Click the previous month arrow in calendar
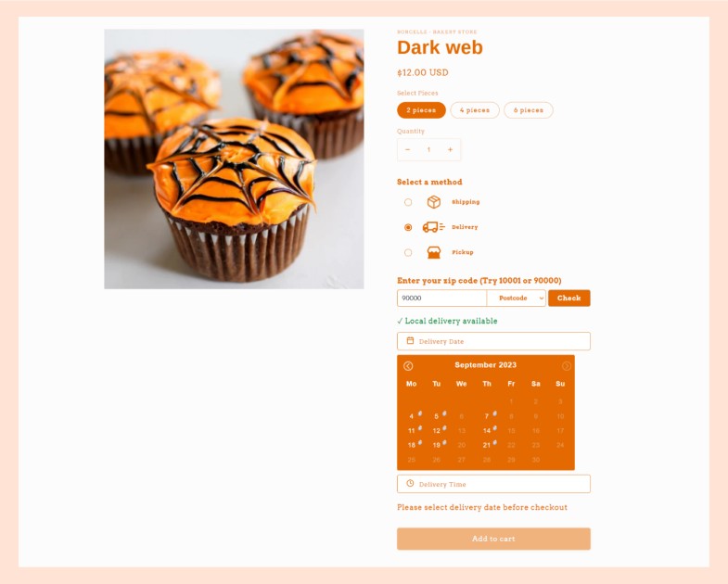728x584 pixels. 408,366
